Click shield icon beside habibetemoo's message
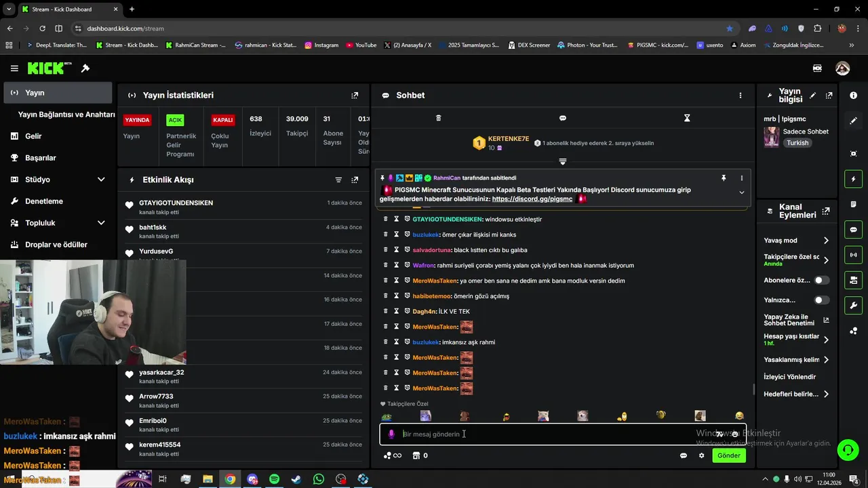Screen dimensions: 868x488 [x=407, y=296]
